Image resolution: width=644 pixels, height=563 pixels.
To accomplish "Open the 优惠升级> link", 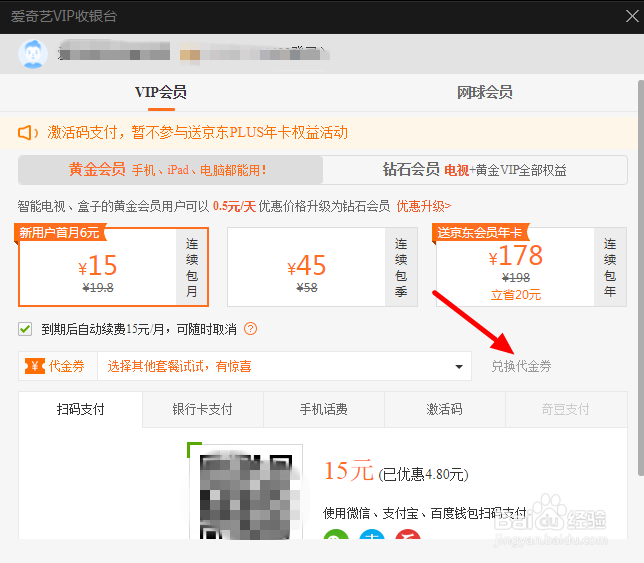I will (423, 206).
